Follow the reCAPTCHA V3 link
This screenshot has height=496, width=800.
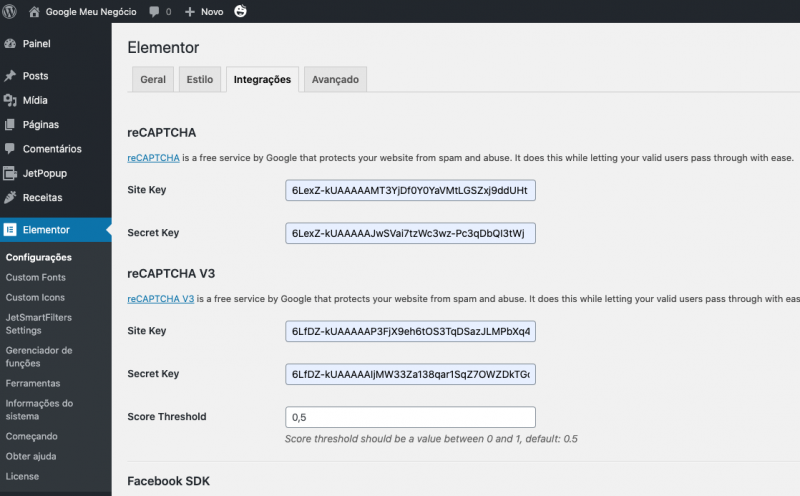pyautogui.click(x=160, y=299)
